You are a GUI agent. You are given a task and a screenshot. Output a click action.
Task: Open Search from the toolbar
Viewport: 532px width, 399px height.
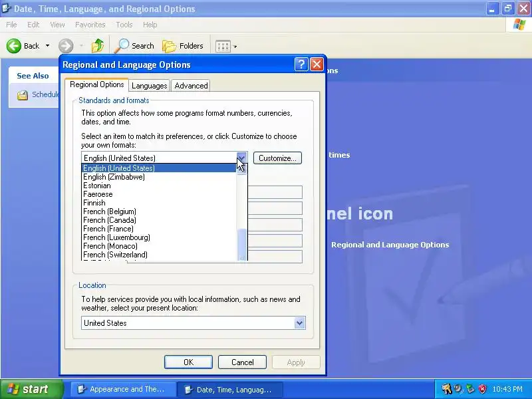134,46
